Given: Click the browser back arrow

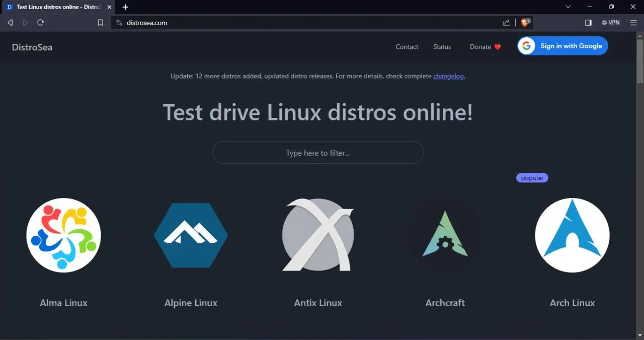Looking at the screenshot, I should (10, 23).
